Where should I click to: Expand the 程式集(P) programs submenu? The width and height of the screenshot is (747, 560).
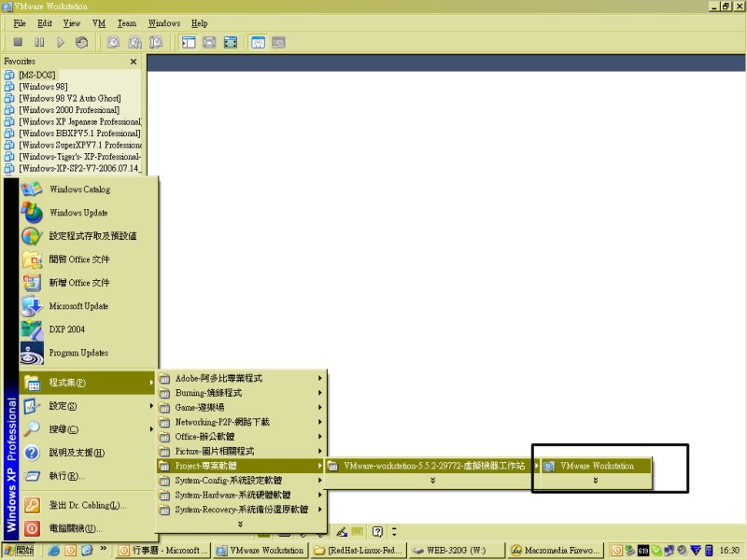click(88, 383)
